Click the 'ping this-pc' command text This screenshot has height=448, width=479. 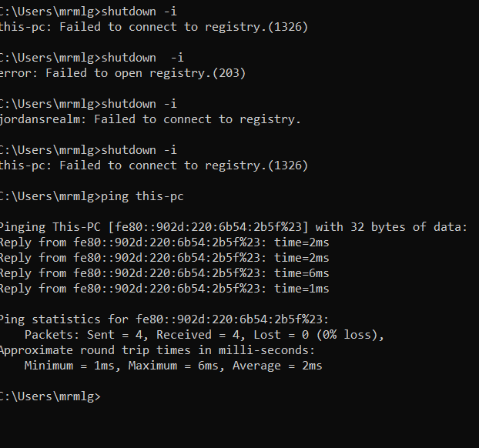coord(142,196)
